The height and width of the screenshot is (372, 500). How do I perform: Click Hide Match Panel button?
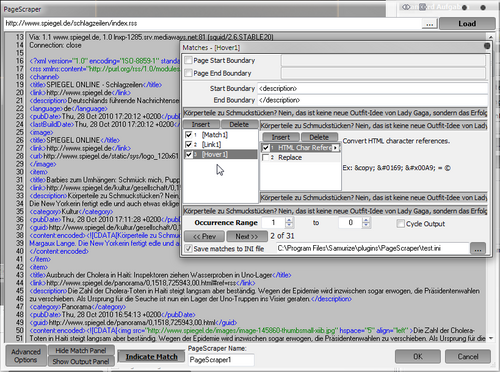click(81, 351)
